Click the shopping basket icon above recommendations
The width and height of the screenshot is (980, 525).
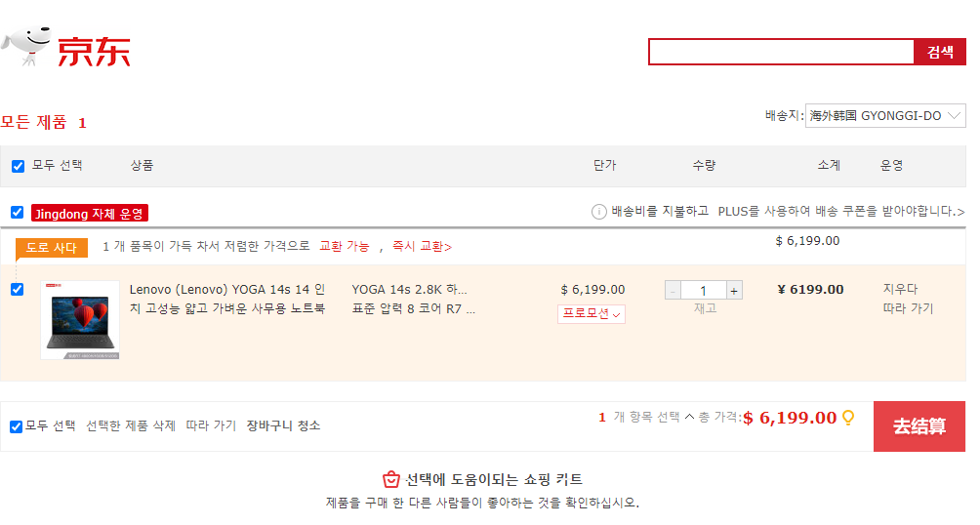coord(390,479)
